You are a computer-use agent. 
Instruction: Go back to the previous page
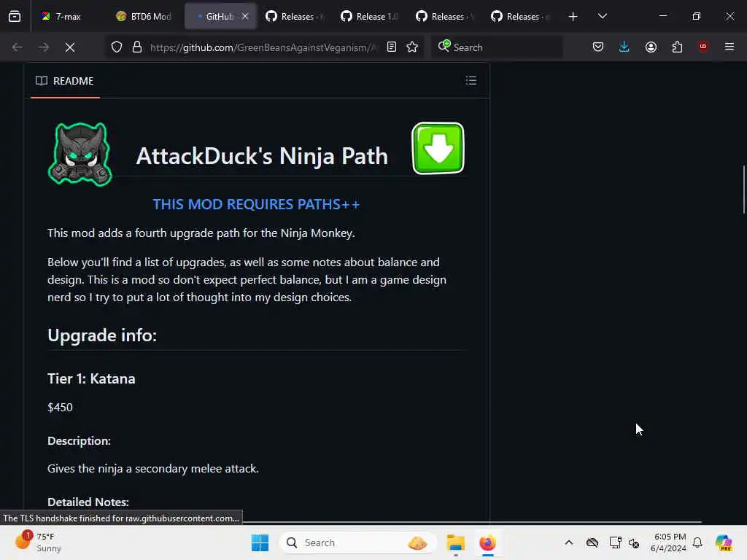[x=18, y=47]
